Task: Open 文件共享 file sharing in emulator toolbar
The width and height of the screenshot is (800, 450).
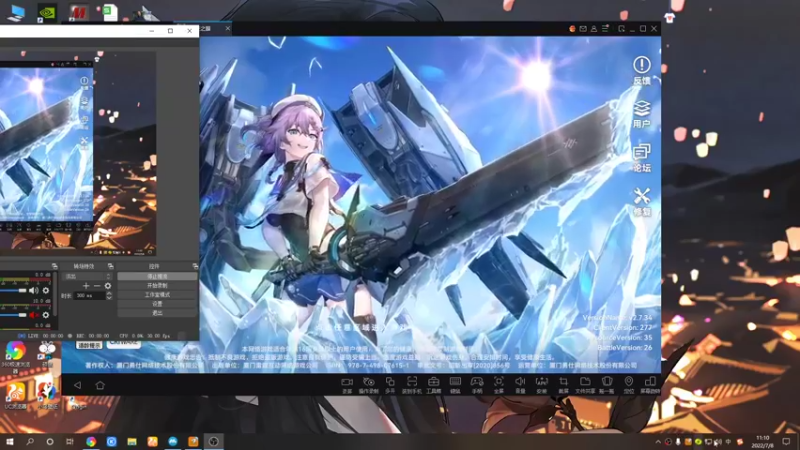Action: [585, 385]
